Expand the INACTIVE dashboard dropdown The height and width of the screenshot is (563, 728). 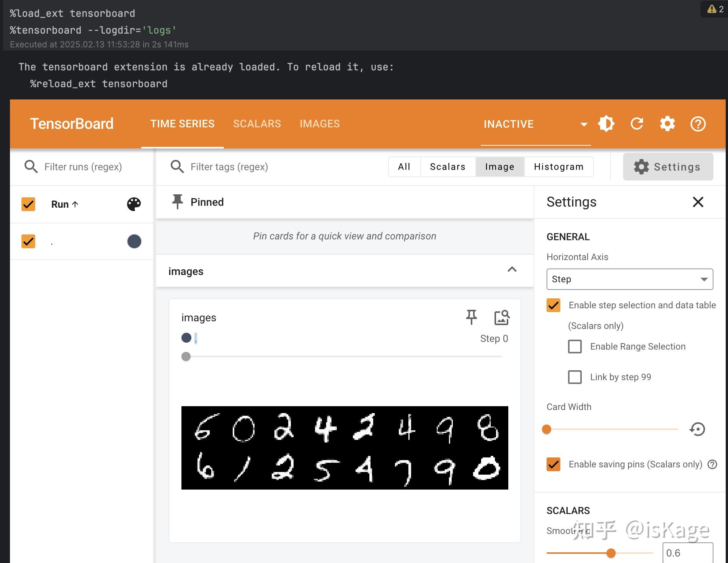[x=583, y=124]
